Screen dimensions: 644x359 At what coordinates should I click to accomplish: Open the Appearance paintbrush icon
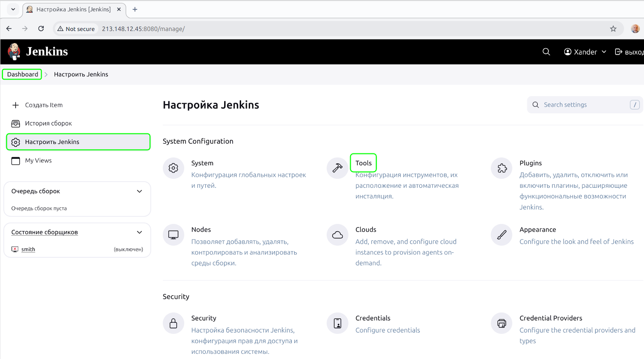[x=502, y=235]
